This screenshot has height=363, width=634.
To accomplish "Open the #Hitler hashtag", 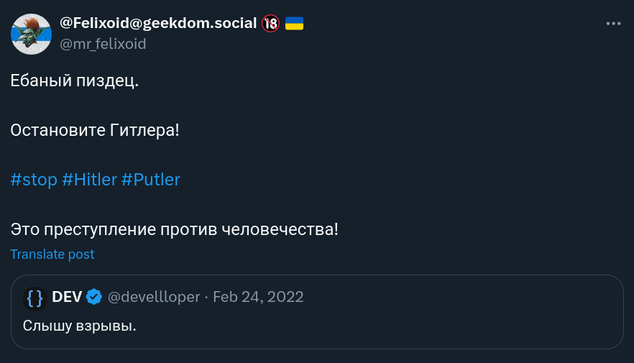I will point(89,179).
